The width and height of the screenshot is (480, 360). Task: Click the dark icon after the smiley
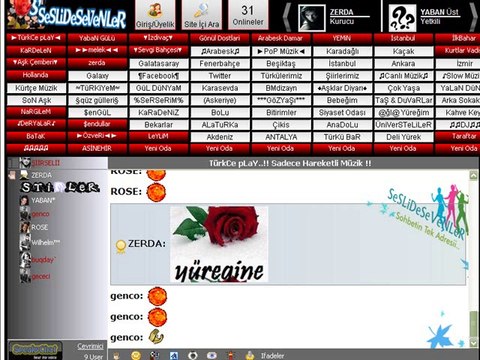point(154,356)
